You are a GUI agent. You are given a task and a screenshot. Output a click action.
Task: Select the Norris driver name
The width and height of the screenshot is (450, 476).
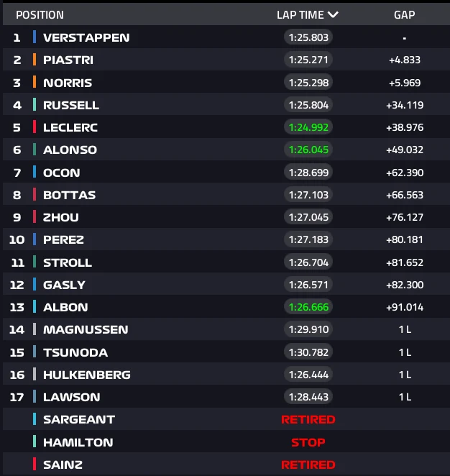(68, 83)
